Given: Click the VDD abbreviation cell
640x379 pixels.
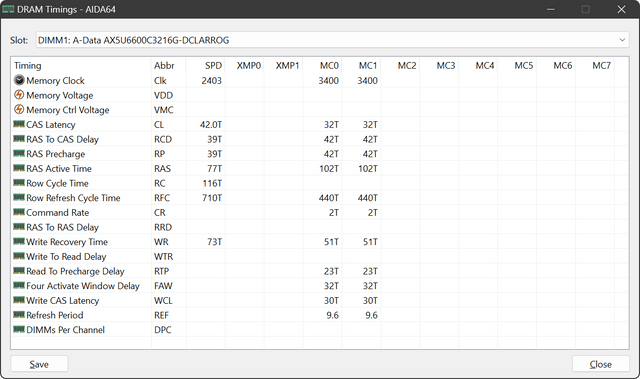Looking at the screenshot, I should [x=163, y=95].
